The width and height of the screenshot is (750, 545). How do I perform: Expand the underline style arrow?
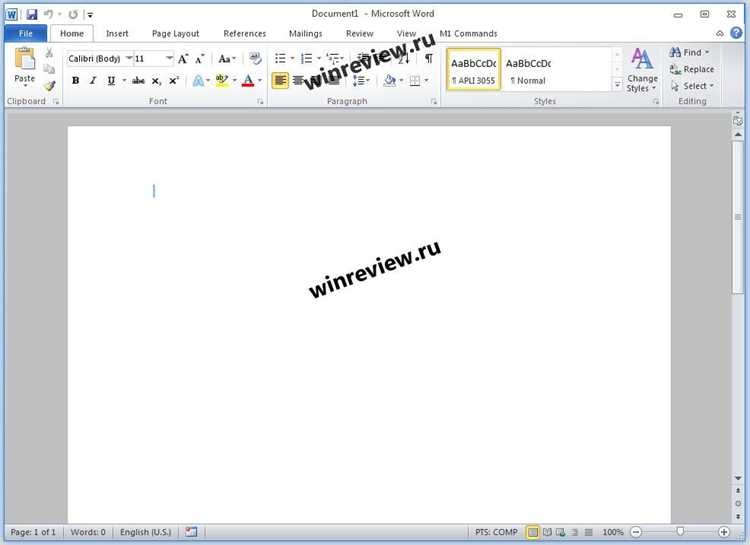124,80
